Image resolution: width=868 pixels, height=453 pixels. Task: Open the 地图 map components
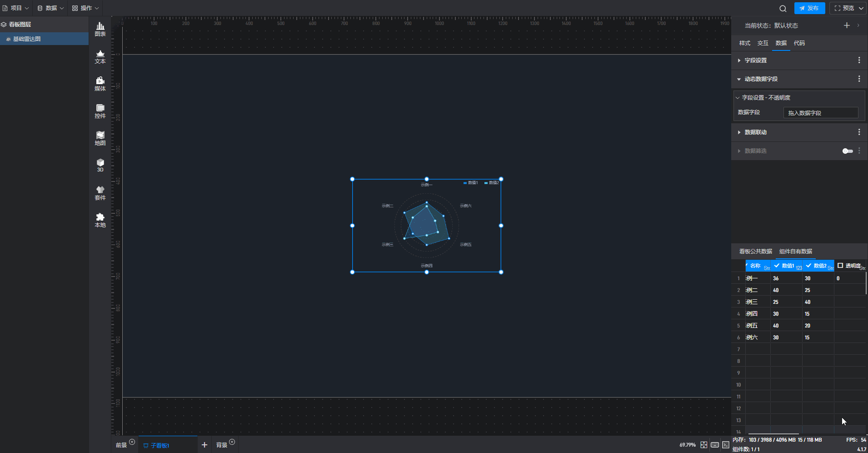coord(100,138)
